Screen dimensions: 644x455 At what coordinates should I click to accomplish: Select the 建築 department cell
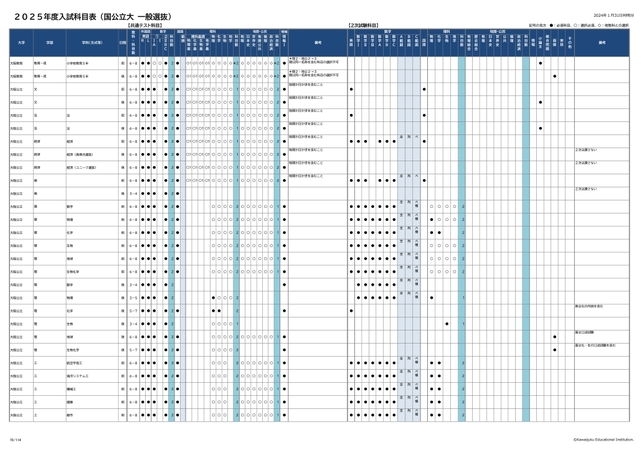pos(71,402)
